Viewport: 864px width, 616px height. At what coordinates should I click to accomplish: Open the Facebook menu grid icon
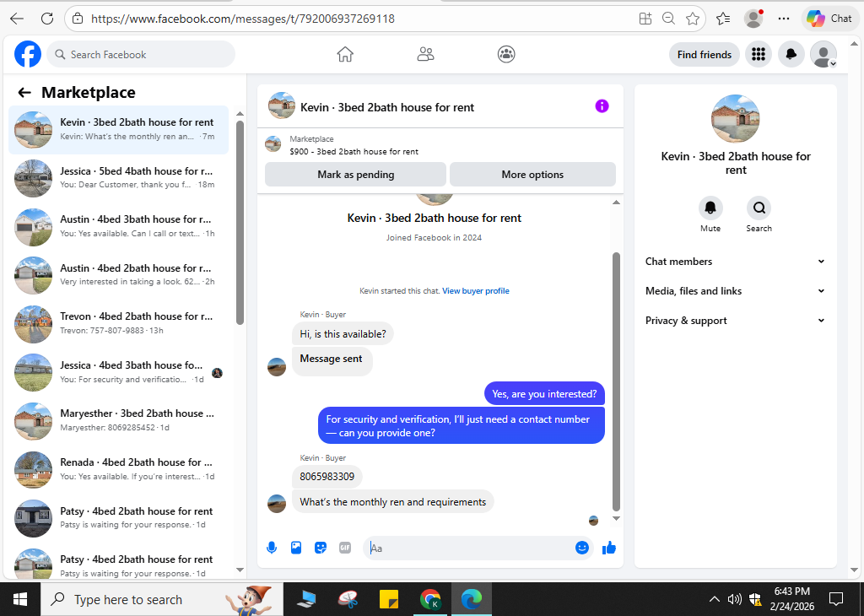pyautogui.click(x=759, y=54)
